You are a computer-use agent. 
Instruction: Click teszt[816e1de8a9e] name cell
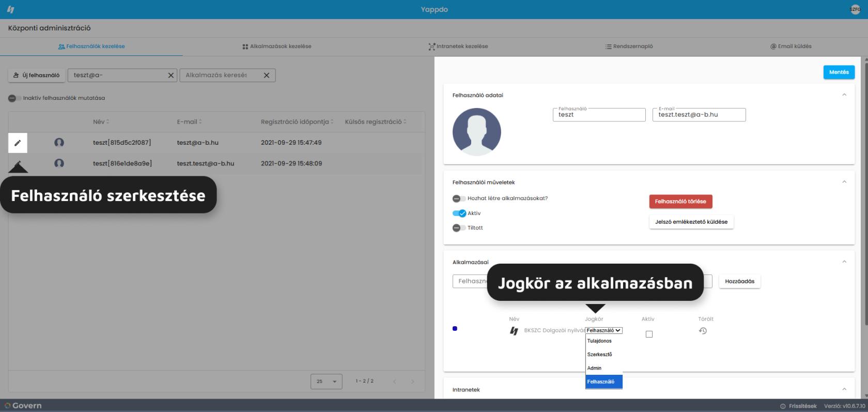point(122,163)
